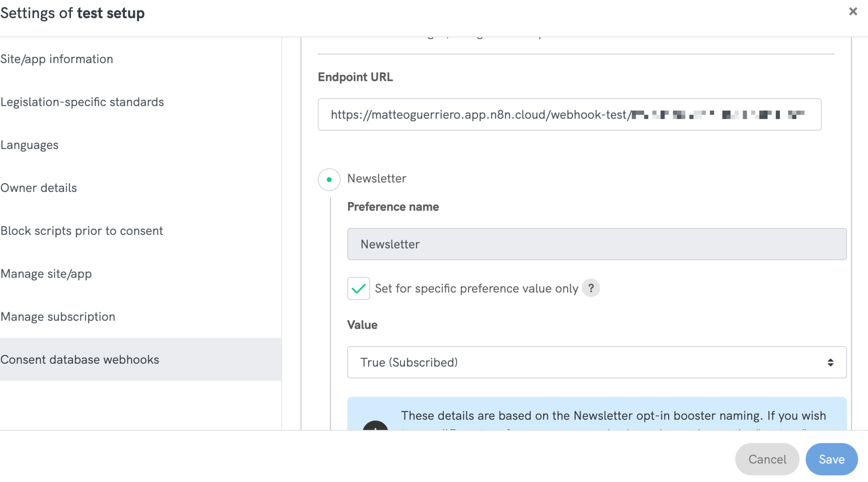This screenshot has height=482, width=868.
Task: Close the settings dialog with X icon
Action: [853, 11]
